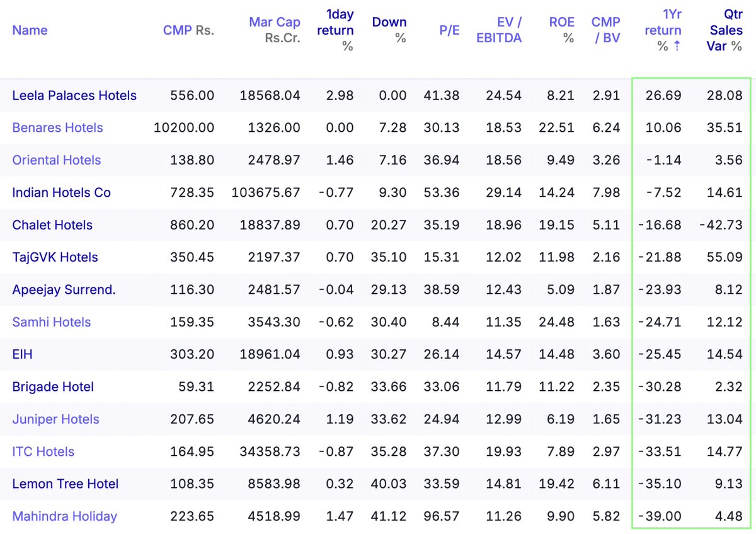Open Indian Hotels Co company link

tap(61, 193)
